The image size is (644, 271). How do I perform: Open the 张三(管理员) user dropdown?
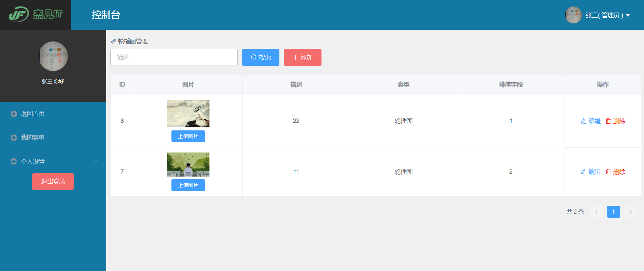pos(608,15)
